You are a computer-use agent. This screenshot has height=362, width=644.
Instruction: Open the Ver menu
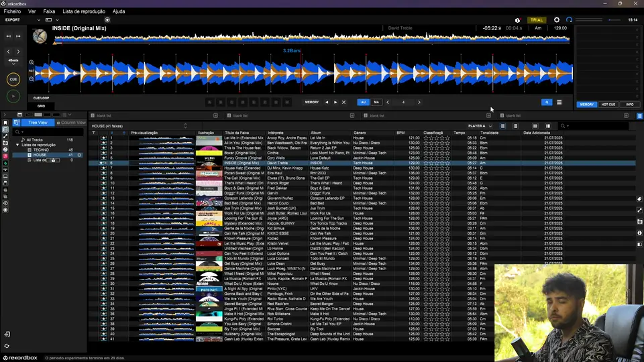point(32,11)
